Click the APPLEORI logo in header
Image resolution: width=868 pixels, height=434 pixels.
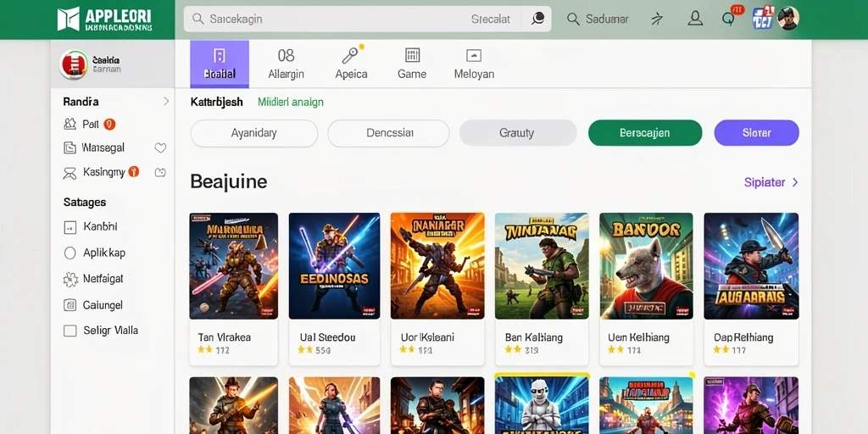(x=104, y=19)
